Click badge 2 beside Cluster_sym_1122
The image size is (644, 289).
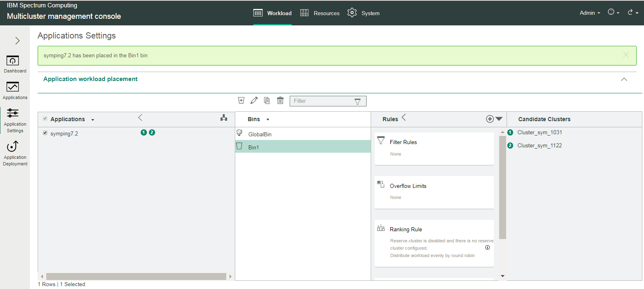point(510,145)
